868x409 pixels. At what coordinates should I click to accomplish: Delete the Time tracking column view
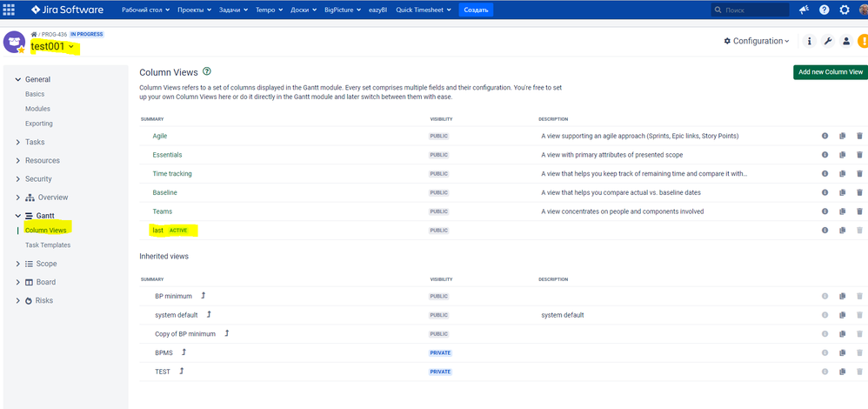[859, 173]
